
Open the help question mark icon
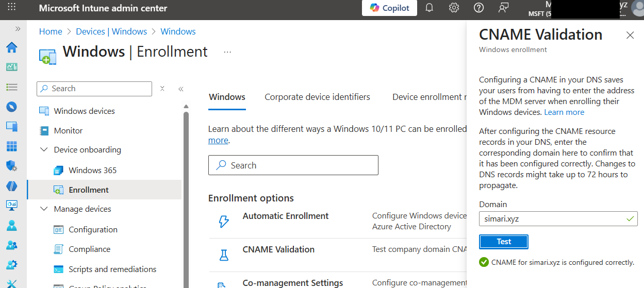coord(478,8)
